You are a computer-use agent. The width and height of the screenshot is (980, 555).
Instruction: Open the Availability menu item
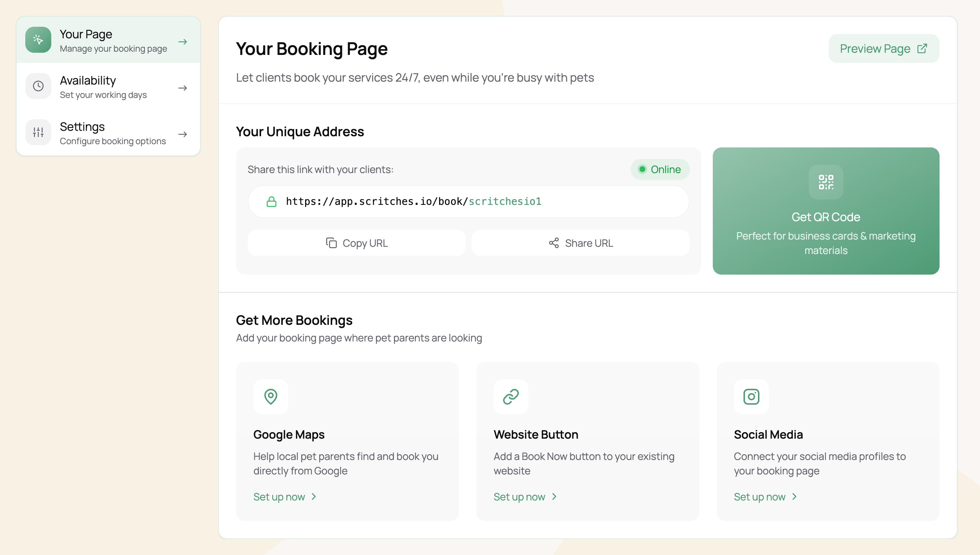(108, 86)
